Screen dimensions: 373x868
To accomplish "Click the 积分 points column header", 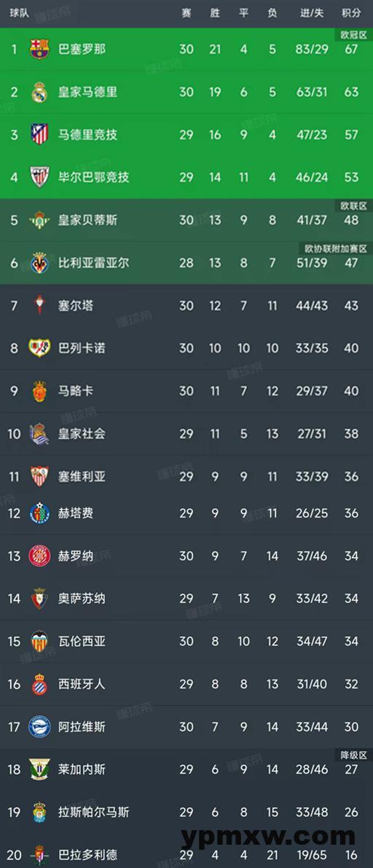I will pyautogui.click(x=351, y=13).
